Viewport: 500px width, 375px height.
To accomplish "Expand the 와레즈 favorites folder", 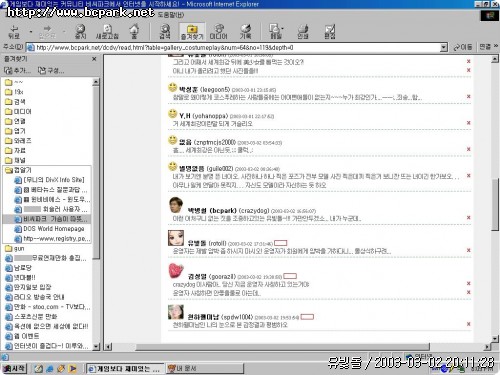I will (x=18, y=141).
